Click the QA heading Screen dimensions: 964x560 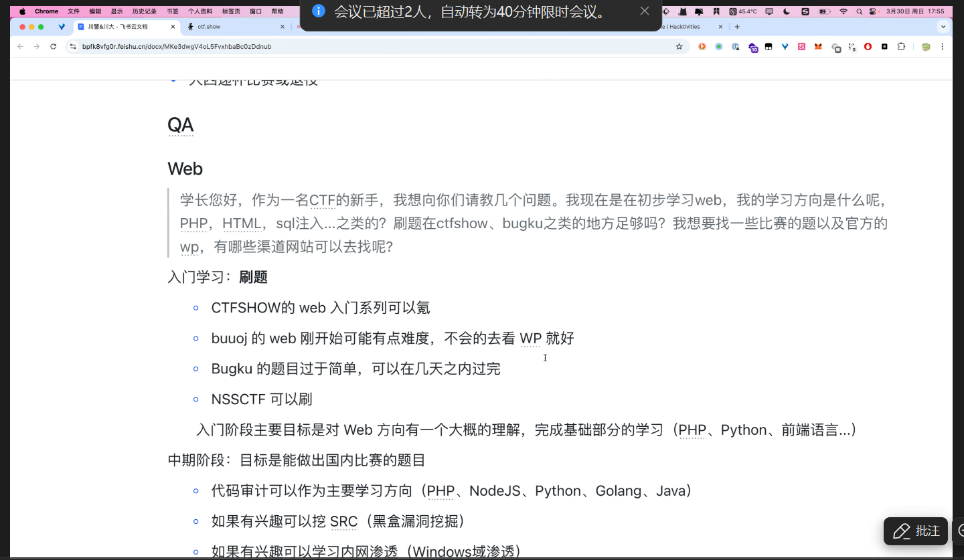(x=181, y=124)
